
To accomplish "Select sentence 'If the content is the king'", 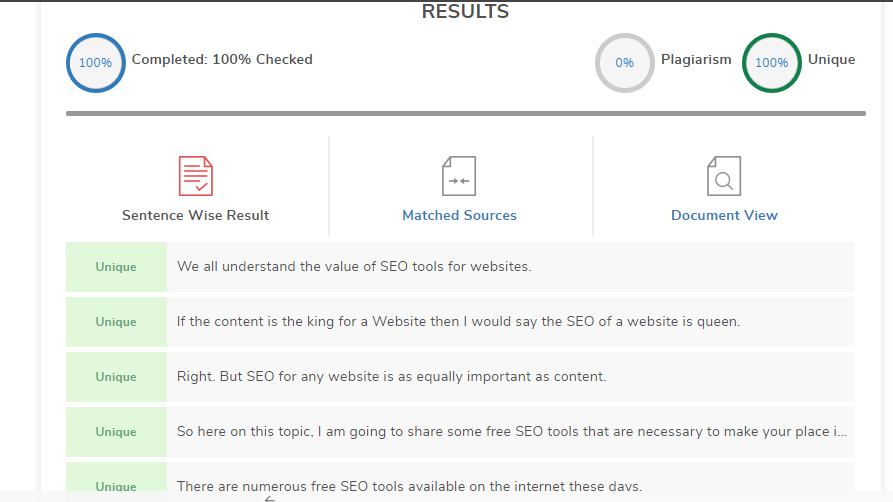I will (x=458, y=322).
